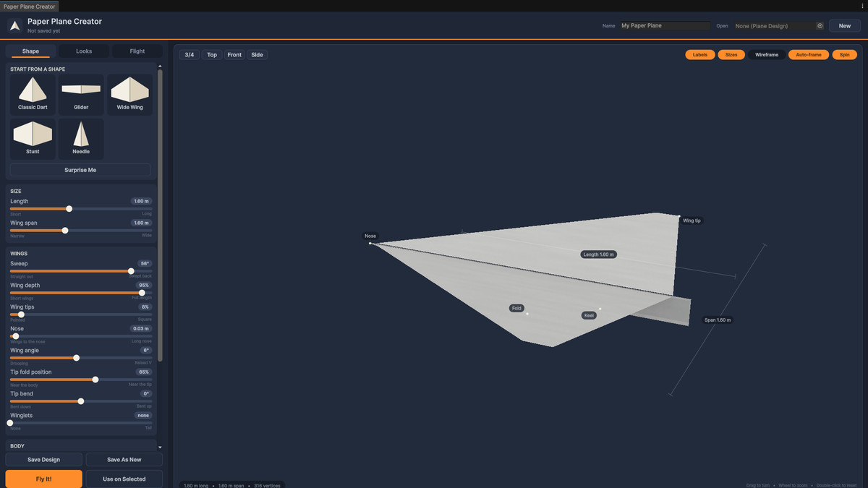The height and width of the screenshot is (488, 868).
Task: Click the Sweep 56° value badge
Action: [x=145, y=264]
